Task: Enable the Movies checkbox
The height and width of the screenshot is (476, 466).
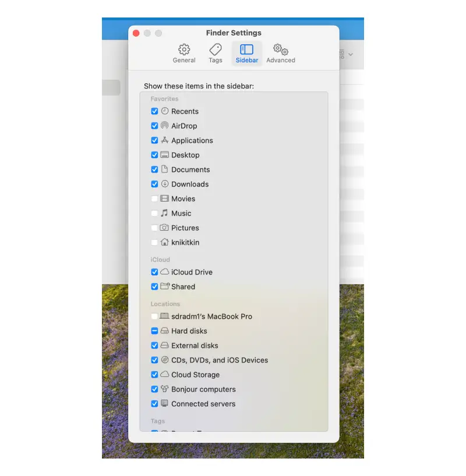Action: pos(154,199)
